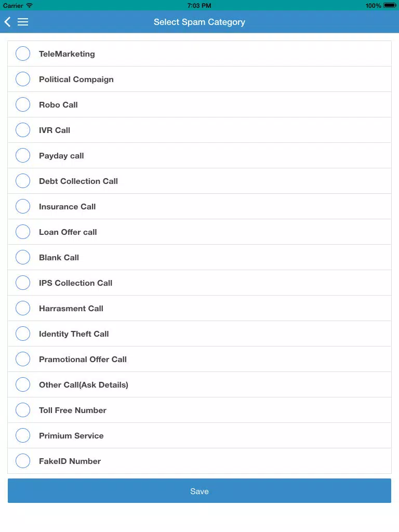
Task: Choose IPS Collection Call option
Action: [x=199, y=283]
